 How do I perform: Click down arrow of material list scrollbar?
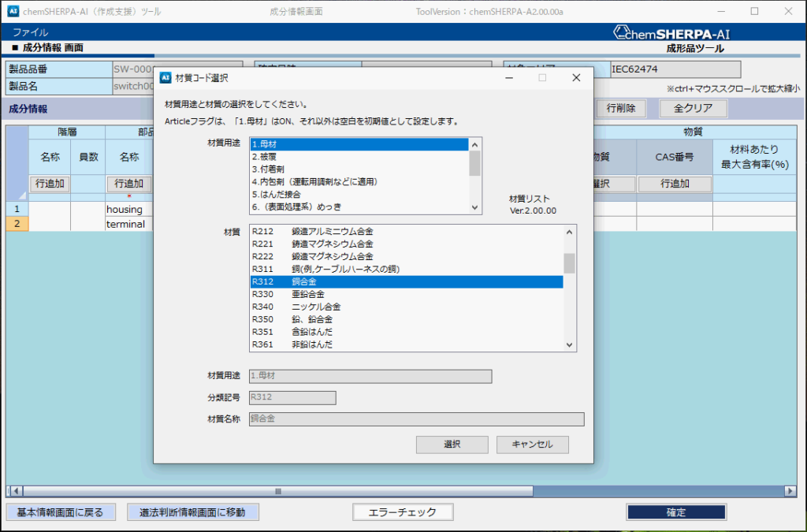(x=569, y=345)
